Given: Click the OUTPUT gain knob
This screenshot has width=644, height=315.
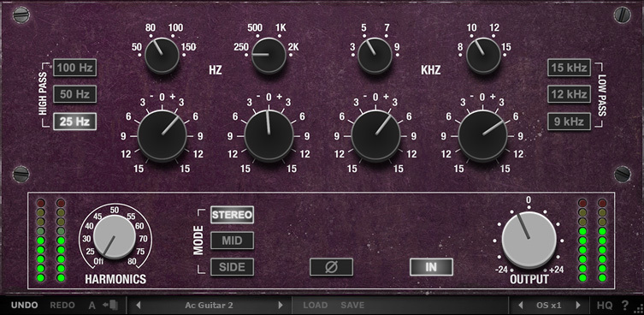Looking at the screenshot, I should pos(529,241).
